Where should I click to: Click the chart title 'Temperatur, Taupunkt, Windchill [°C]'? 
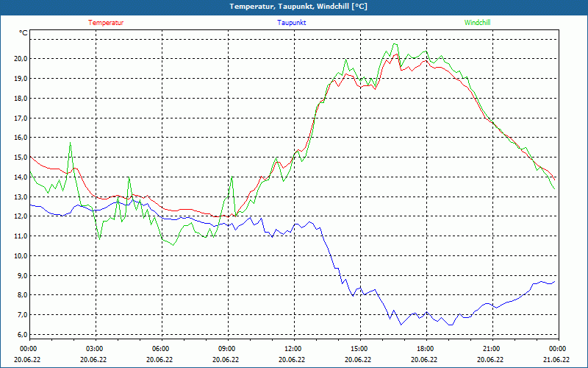pos(298,7)
